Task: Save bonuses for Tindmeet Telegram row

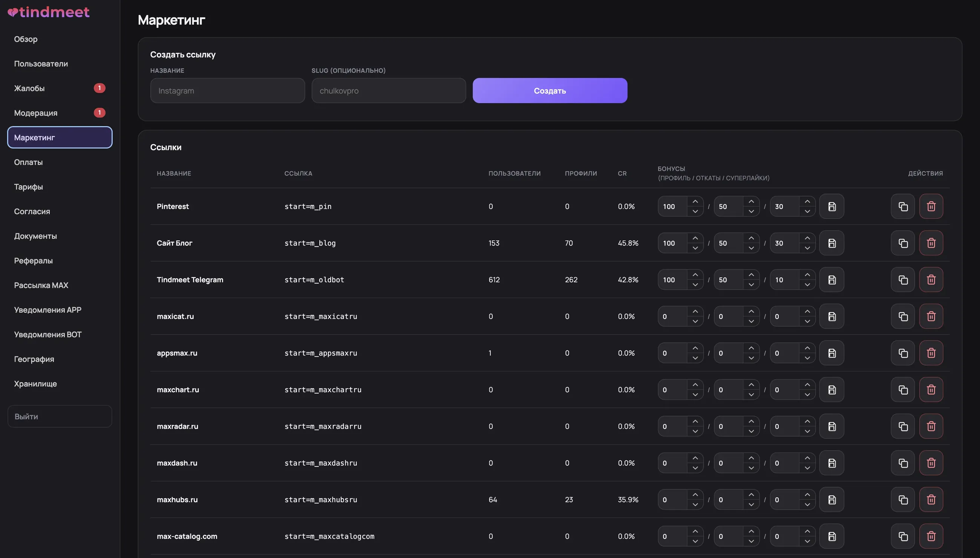Action: click(x=831, y=280)
